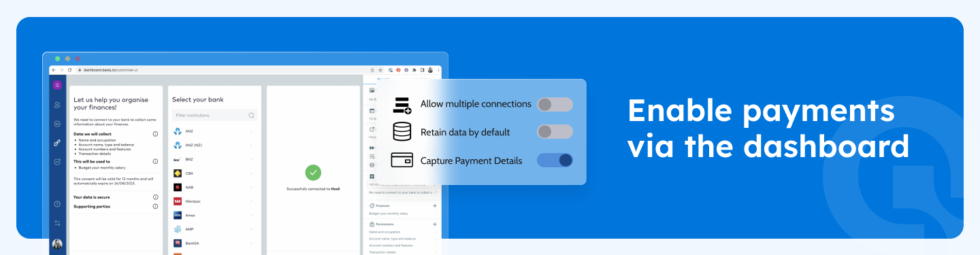Turn on Retain data by default toggle
The width and height of the screenshot is (980, 255).
tap(555, 132)
